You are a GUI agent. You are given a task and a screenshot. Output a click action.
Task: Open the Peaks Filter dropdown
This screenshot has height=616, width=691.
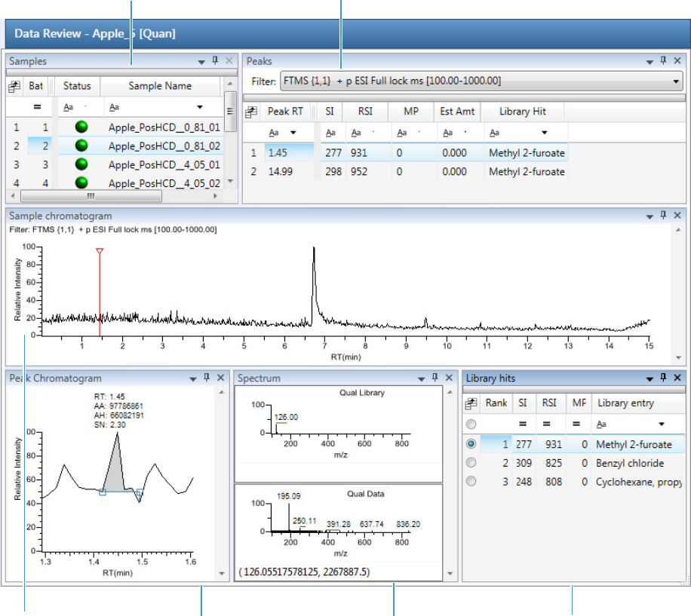point(675,81)
